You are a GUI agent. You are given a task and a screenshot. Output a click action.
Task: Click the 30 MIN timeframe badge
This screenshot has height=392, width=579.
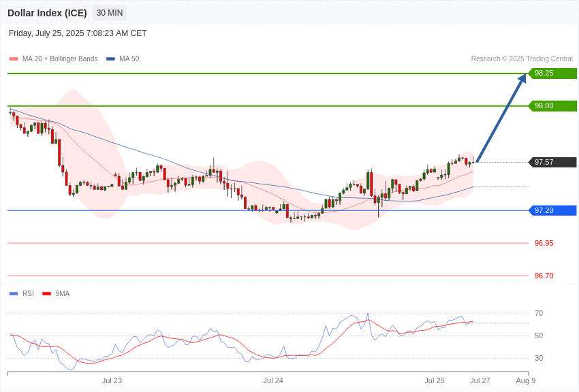tap(110, 13)
